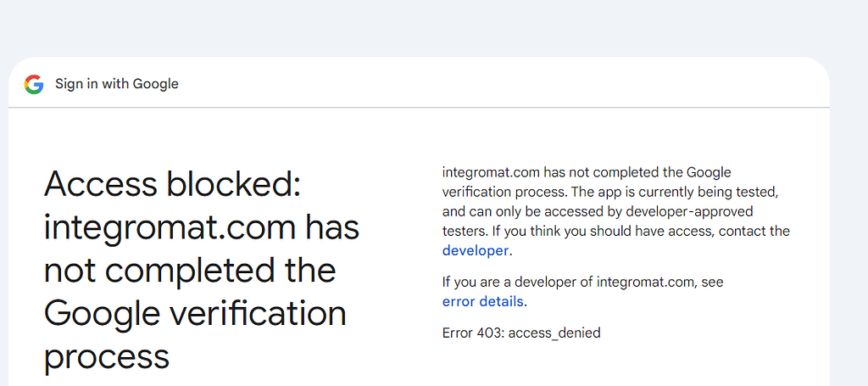Click the "not completed the" heading line
The image size is (868, 386).
click(190, 271)
